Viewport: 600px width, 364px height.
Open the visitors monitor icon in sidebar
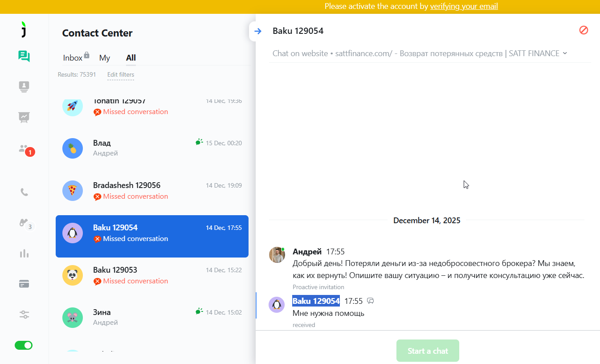point(24,87)
